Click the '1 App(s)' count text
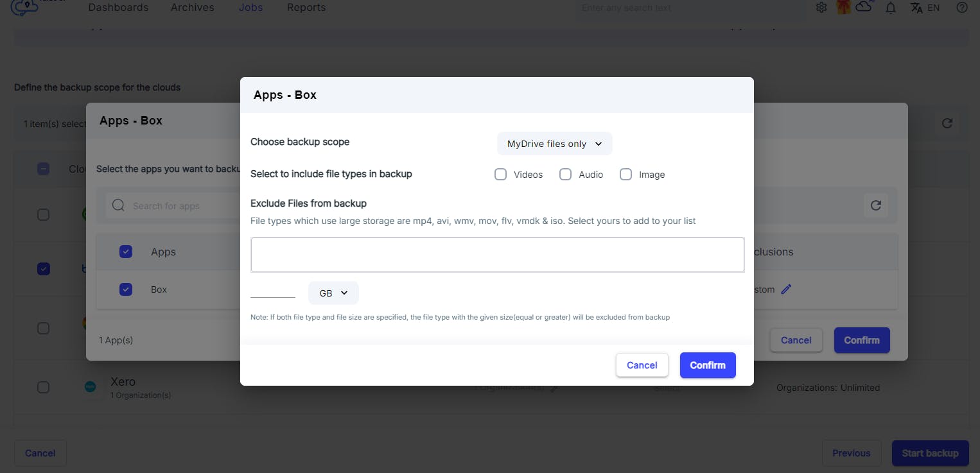Screen dimensions: 980x473 point(116,340)
